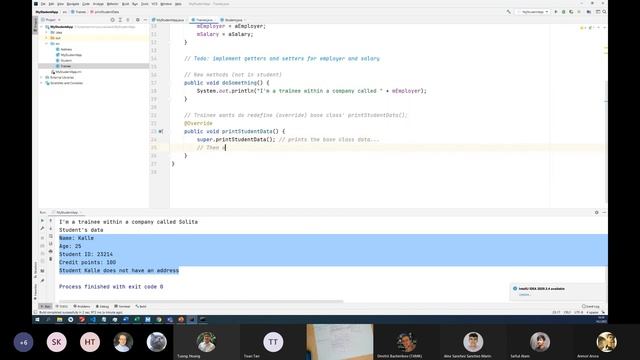Open the Project Structure toolbar icon
The image size is (640, 360).
[x=589, y=12]
